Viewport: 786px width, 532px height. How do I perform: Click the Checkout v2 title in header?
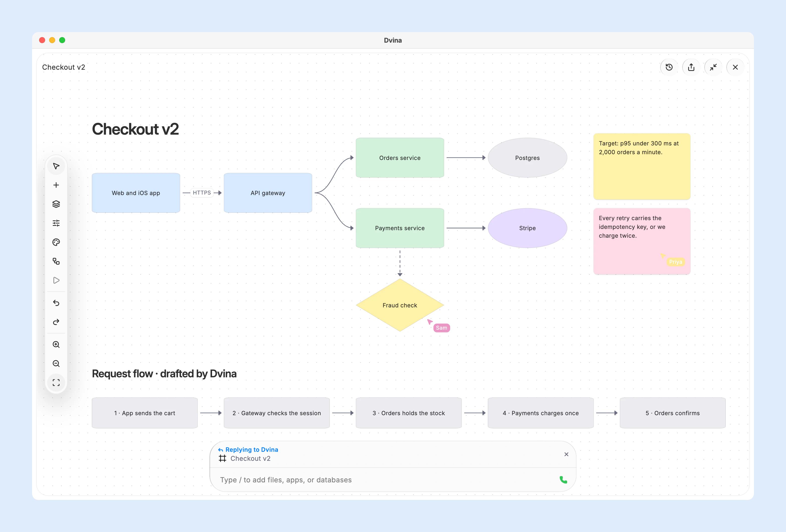[64, 67]
